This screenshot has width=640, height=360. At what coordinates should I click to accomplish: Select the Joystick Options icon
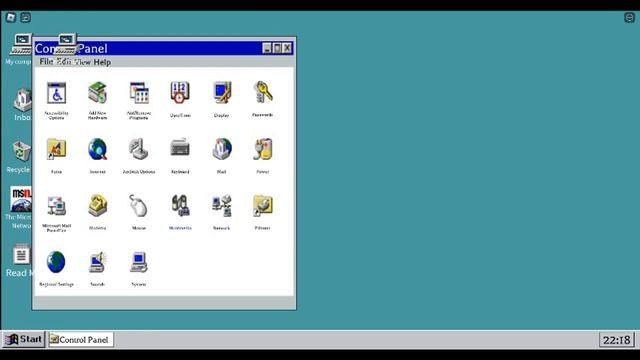click(x=139, y=149)
